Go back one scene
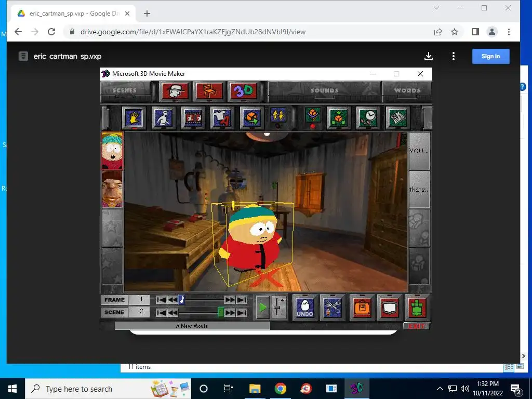The width and height of the screenshot is (532, 399). pos(172,312)
